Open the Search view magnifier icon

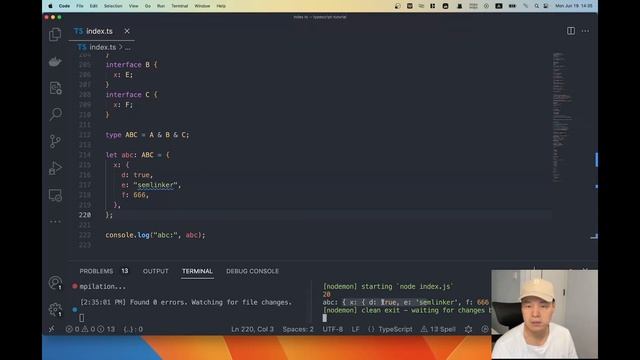[x=56, y=114]
